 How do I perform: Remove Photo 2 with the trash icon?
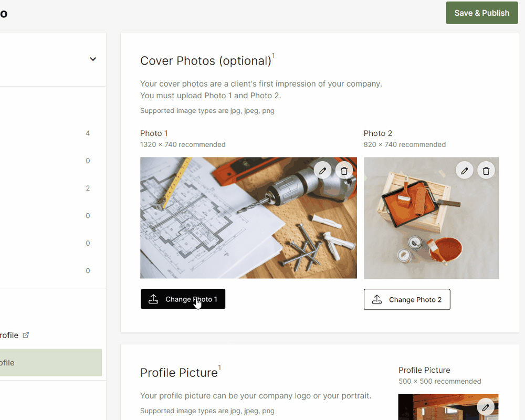click(x=486, y=171)
